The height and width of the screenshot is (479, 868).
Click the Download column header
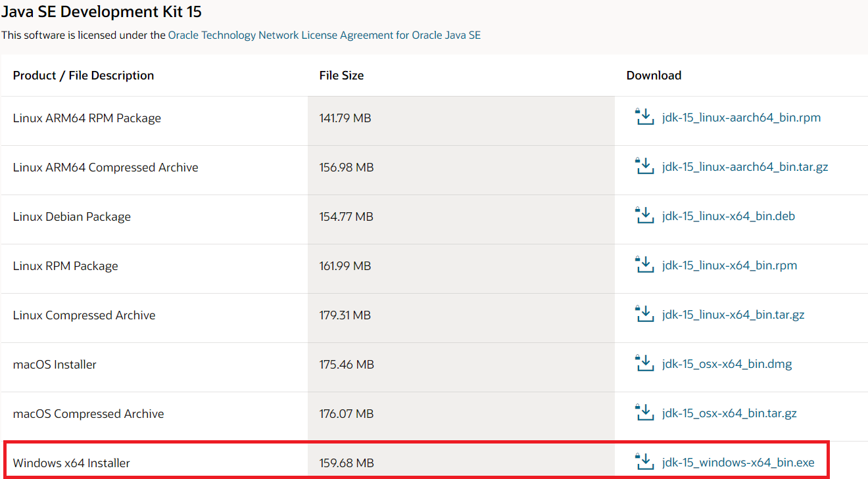pos(654,76)
